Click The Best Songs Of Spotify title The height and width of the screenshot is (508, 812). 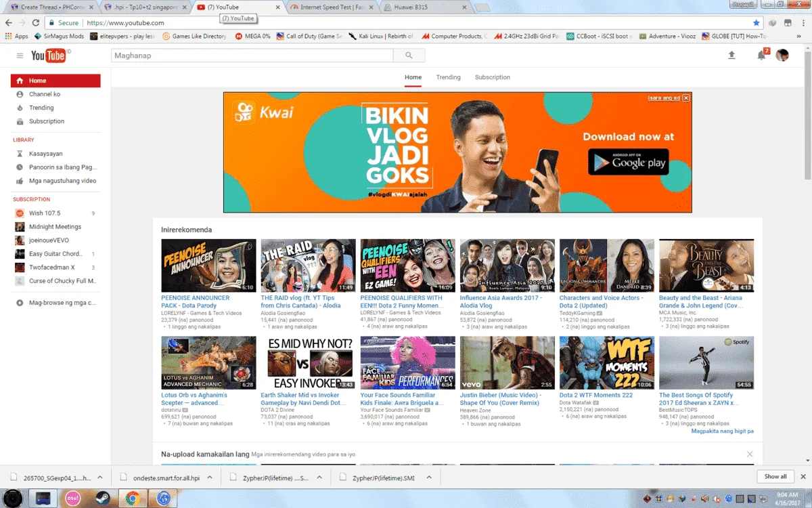pos(699,398)
